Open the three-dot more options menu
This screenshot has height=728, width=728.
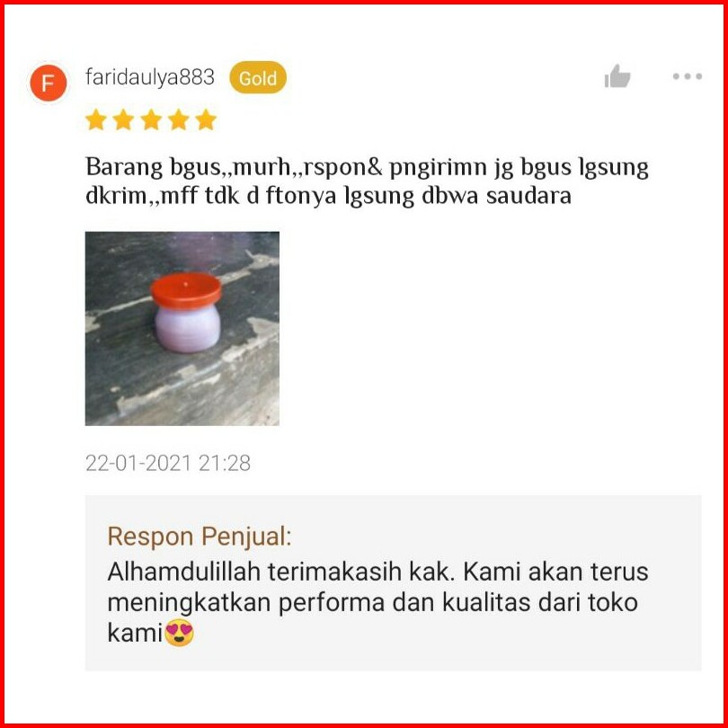point(688,76)
